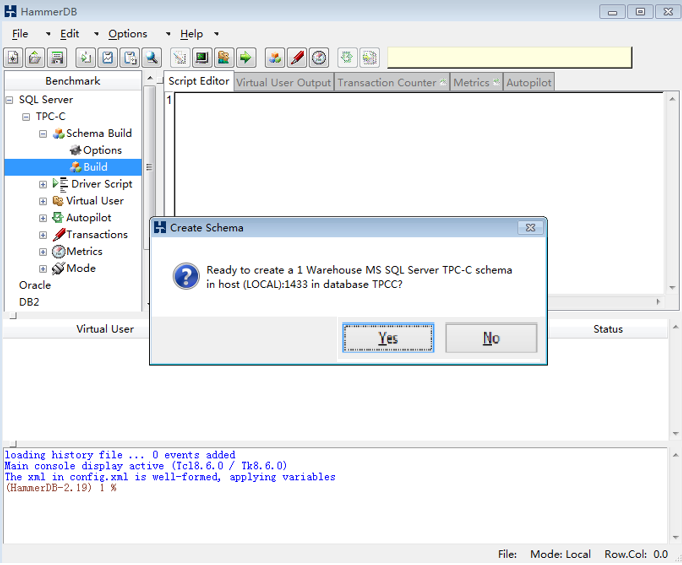
Task: Expand the Driver Script tree node
Action: (x=43, y=184)
